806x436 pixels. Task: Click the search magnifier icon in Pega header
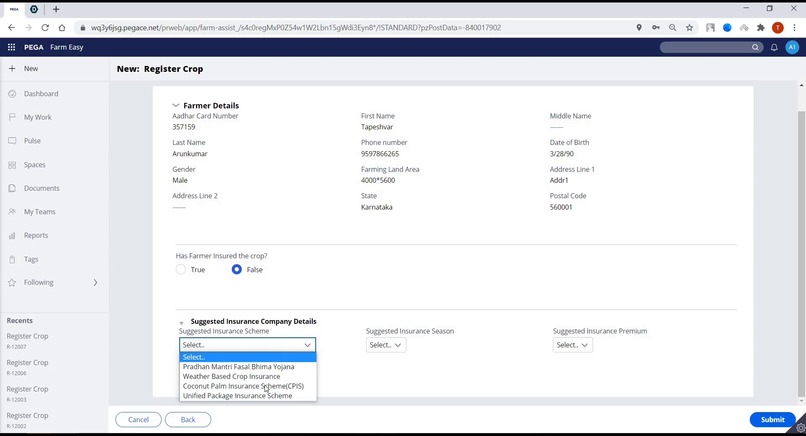point(755,47)
